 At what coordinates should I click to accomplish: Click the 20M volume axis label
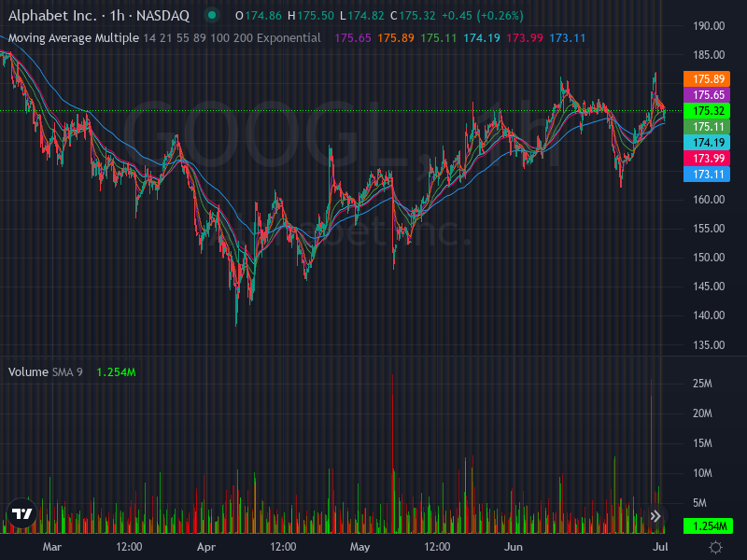pyautogui.click(x=702, y=413)
